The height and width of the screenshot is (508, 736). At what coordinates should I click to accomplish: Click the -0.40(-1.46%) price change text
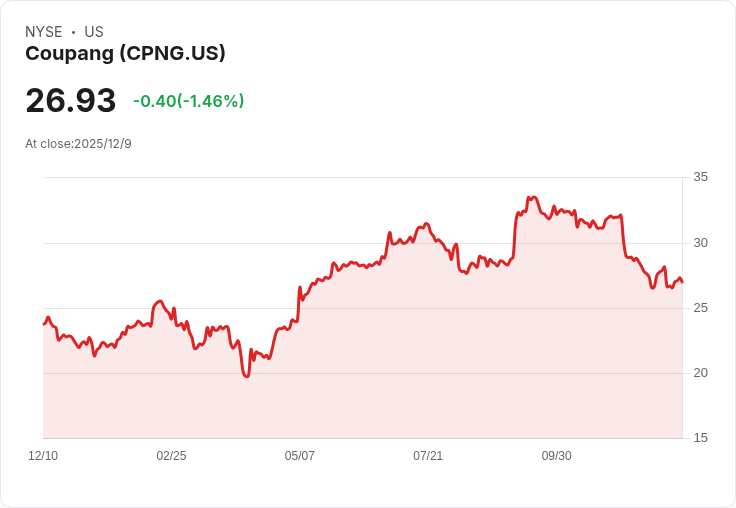189,101
